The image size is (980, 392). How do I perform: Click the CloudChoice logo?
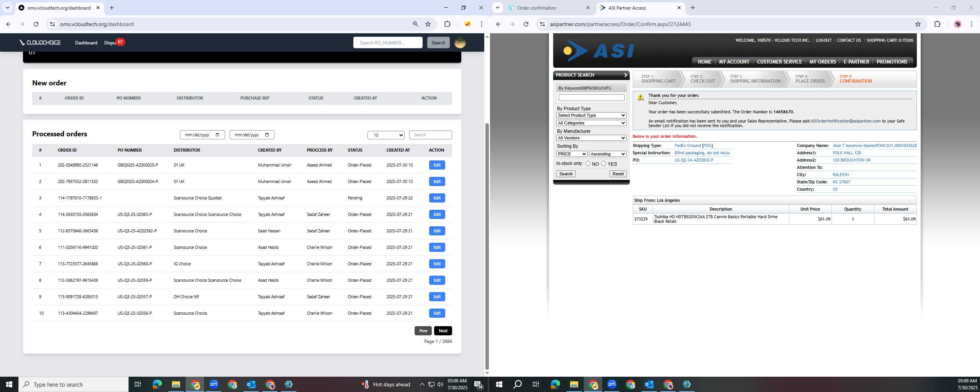click(x=40, y=42)
